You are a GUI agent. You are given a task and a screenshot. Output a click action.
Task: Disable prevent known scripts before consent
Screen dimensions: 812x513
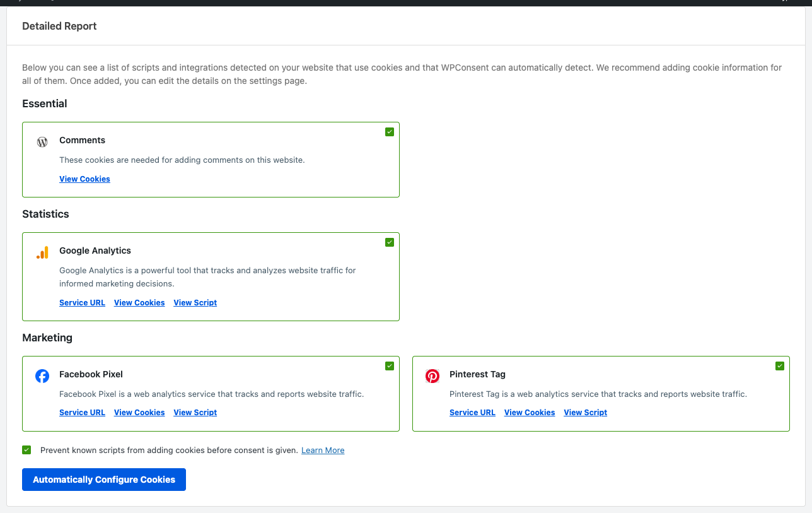26,450
